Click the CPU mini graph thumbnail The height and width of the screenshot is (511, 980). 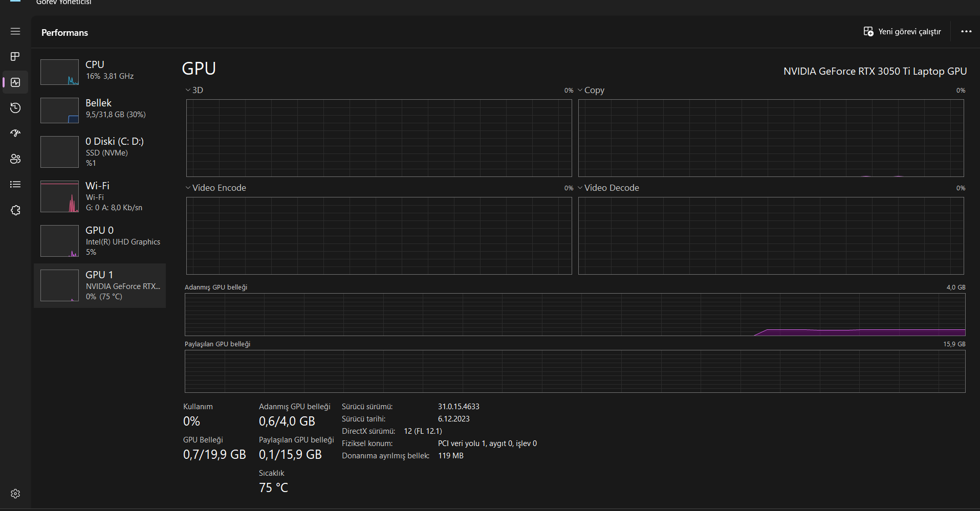pyautogui.click(x=59, y=72)
